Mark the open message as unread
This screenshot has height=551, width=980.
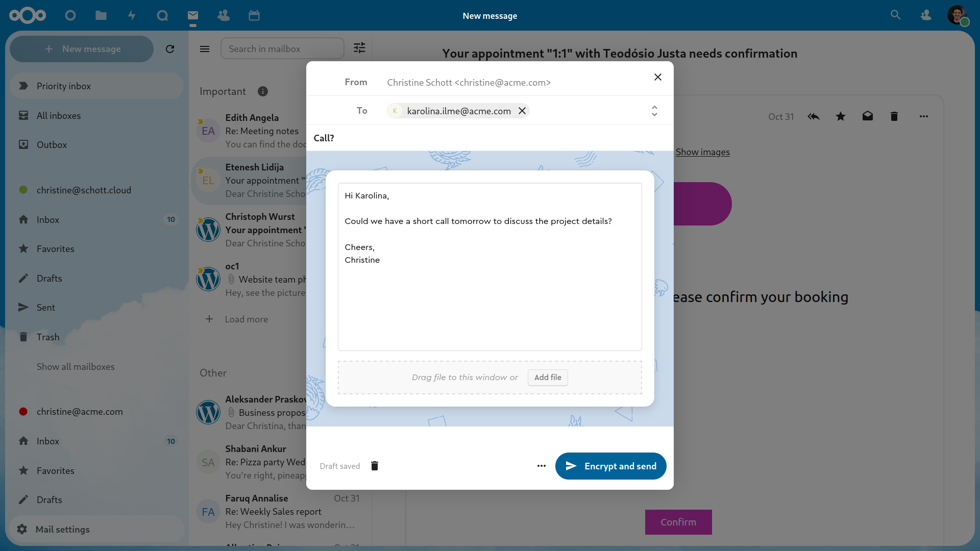point(867,116)
